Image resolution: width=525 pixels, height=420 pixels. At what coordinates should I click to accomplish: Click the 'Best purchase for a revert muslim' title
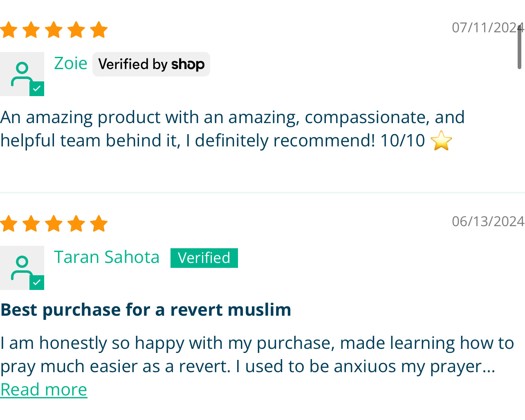146,310
